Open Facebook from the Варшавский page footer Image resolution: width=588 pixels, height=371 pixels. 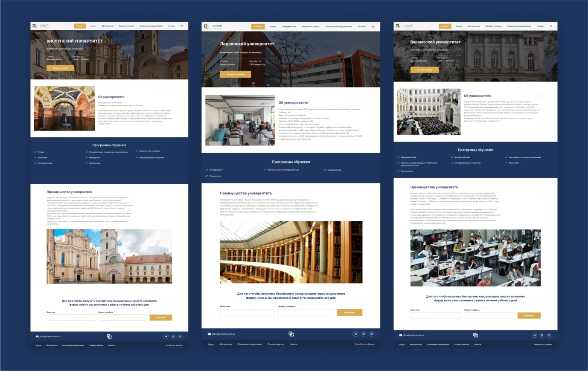[x=549, y=335]
